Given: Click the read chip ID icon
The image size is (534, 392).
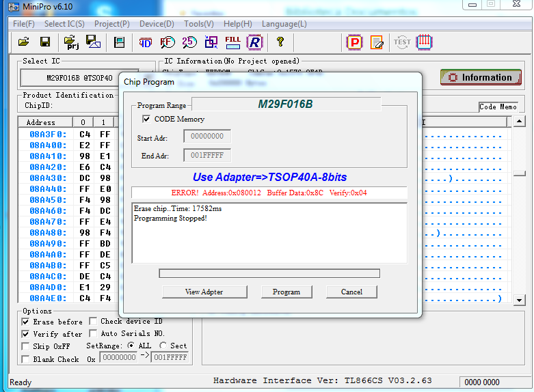Looking at the screenshot, I should (145, 42).
